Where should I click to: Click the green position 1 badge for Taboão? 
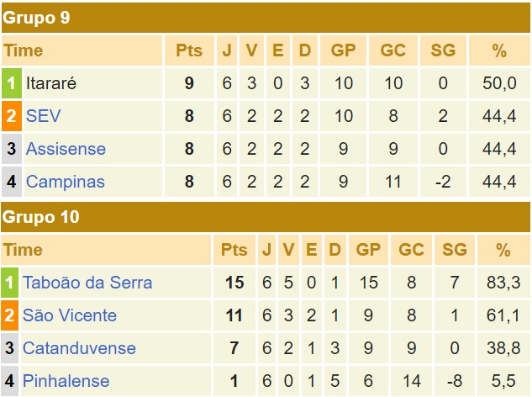click(10, 283)
